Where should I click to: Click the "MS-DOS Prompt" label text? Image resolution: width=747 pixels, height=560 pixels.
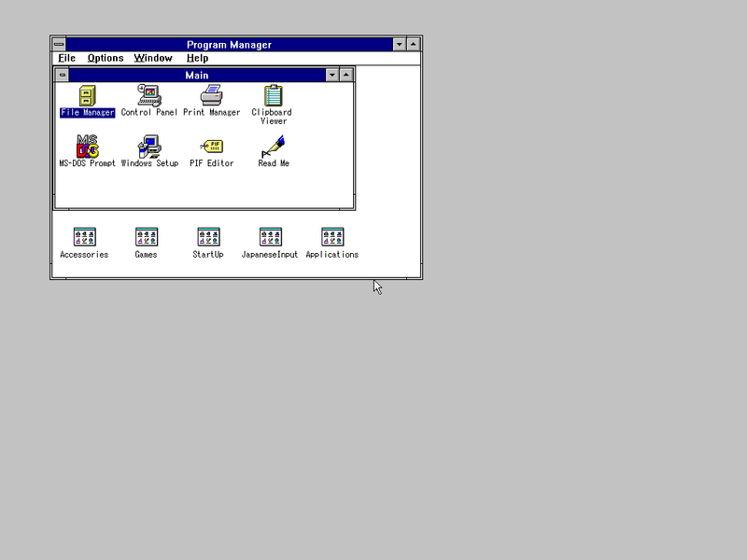tap(87, 163)
